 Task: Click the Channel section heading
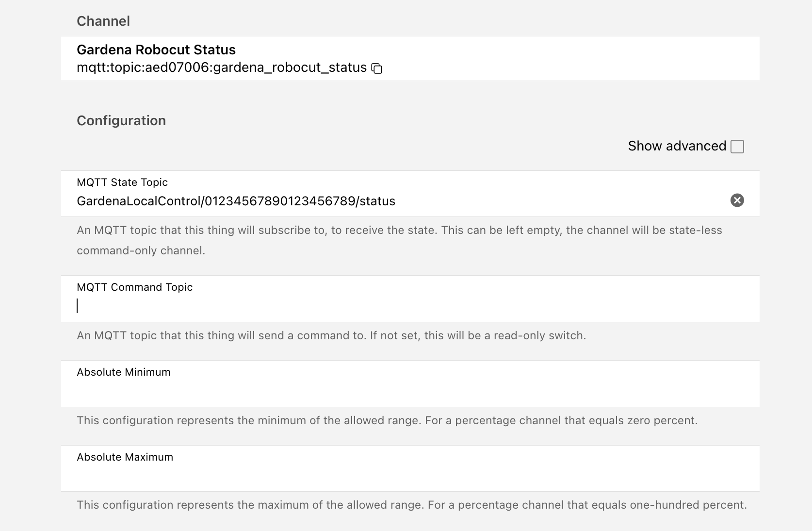pos(103,21)
